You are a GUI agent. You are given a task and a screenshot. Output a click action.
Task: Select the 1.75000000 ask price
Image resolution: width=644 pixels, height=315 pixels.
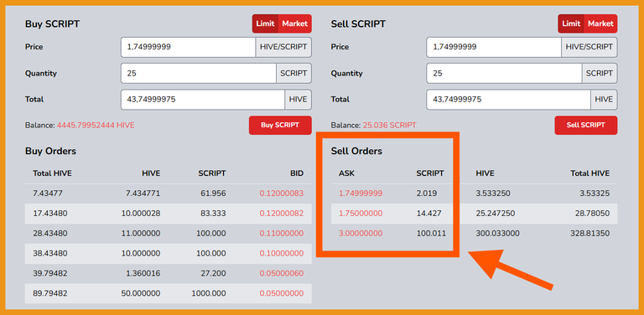[x=361, y=214]
